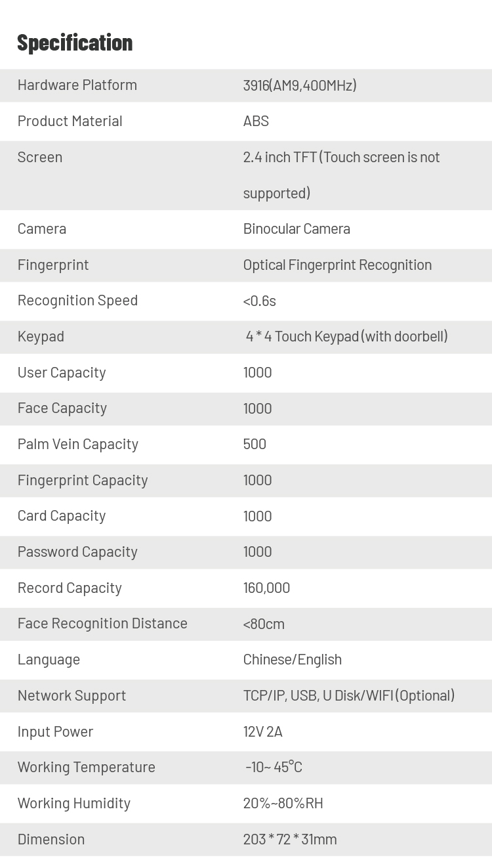
Task: Click the TCP/IP, USB, U Disk/WIFI value
Action: pyautogui.click(x=349, y=695)
